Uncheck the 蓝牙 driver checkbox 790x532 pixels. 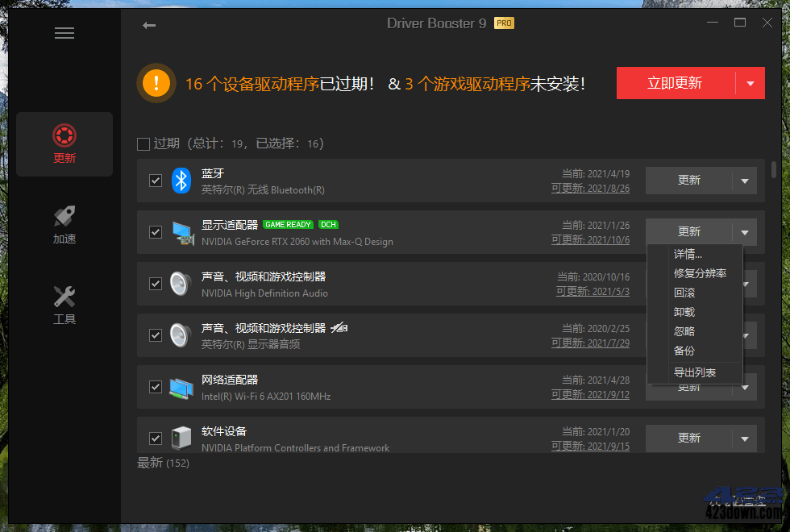coord(155,181)
